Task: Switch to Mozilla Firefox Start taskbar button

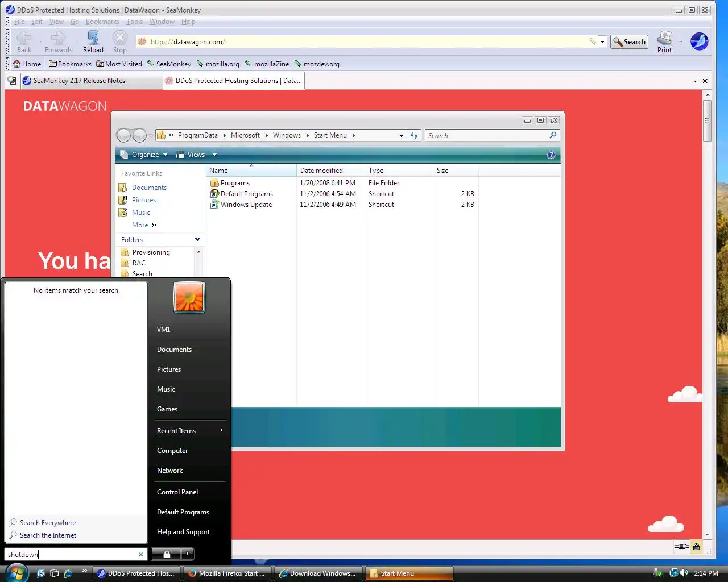Action: click(227, 573)
